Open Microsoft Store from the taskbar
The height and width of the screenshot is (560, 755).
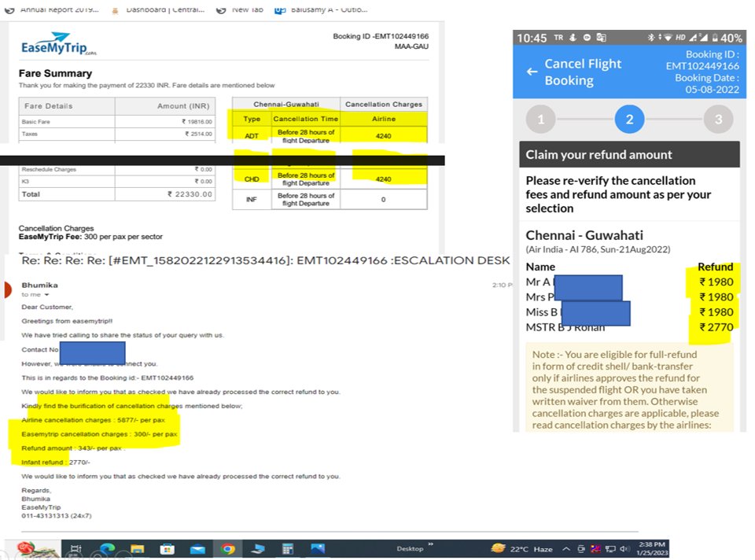(167, 548)
